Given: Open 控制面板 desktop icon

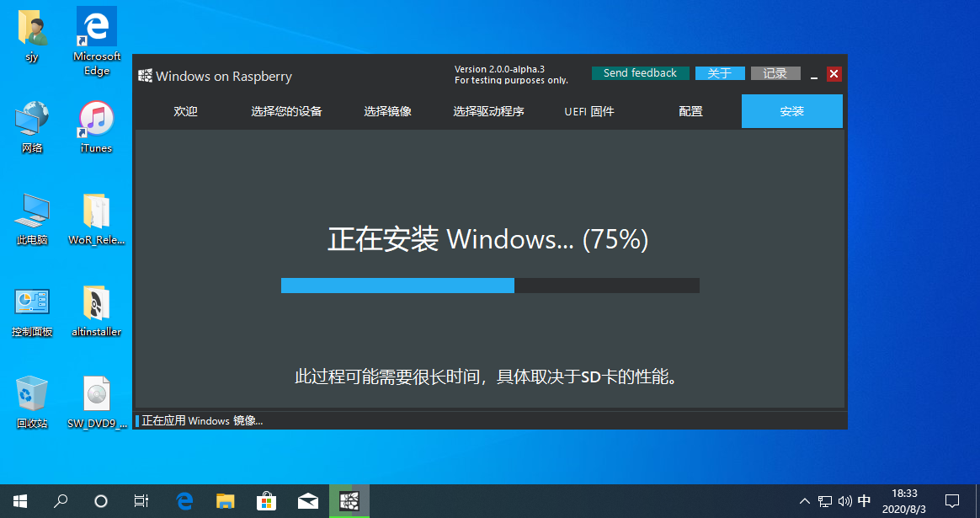Looking at the screenshot, I should coord(32,311).
